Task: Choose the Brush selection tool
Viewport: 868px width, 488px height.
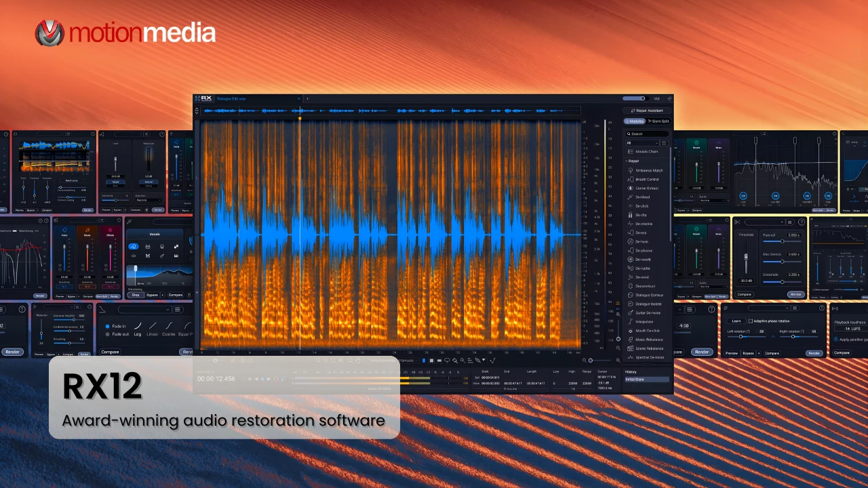Action: point(455,361)
